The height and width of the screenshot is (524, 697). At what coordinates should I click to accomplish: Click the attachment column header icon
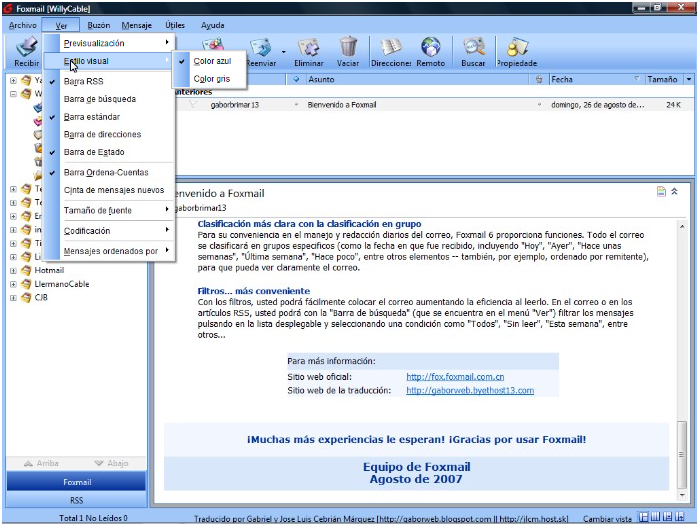click(539, 80)
